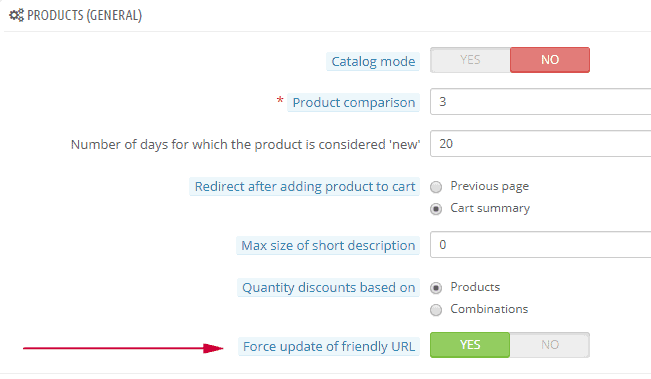Screen dimensions: 651x379
Task: Click the Redirect after adding product to cart label
Action: [305, 187]
